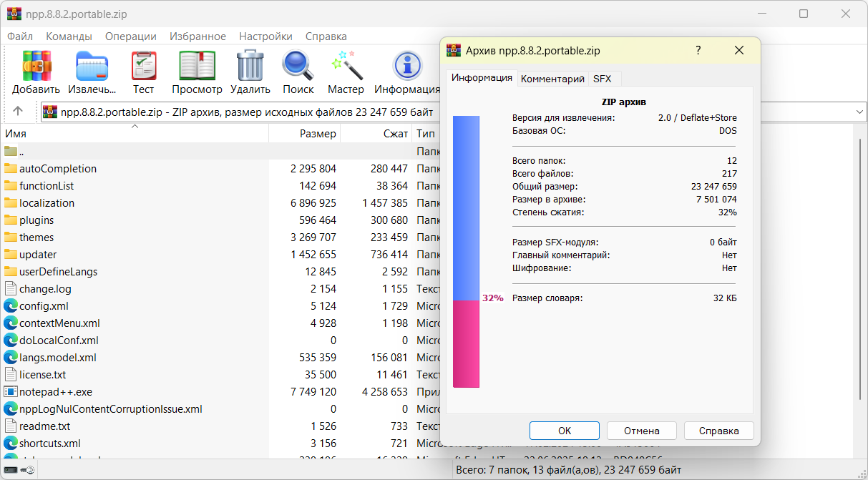Click the Информация toolbar icon

pyautogui.click(x=406, y=66)
